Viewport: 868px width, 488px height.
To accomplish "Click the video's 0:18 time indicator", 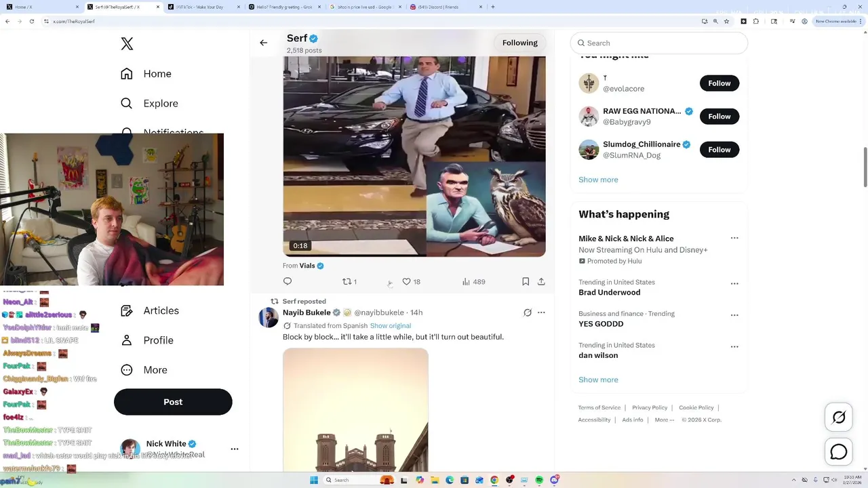I will pyautogui.click(x=300, y=245).
